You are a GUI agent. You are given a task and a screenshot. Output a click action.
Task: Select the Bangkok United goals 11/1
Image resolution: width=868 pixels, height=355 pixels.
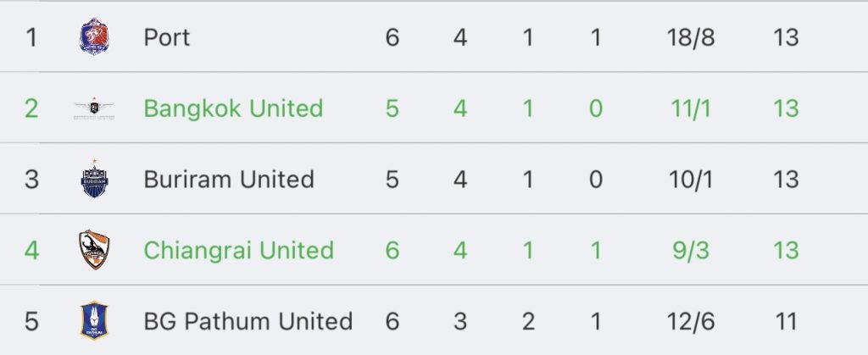(x=690, y=108)
